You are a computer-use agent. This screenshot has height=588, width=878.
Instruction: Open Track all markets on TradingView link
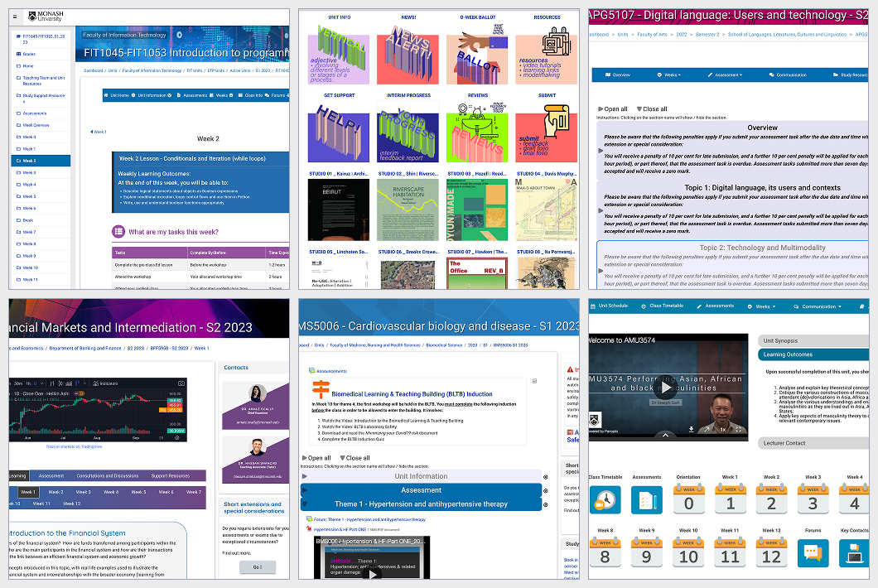(74, 446)
